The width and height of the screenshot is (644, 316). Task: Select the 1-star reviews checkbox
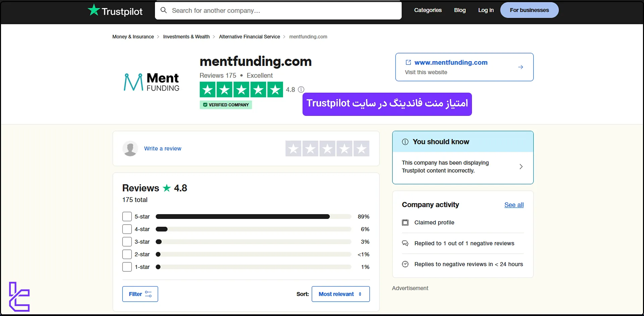tap(127, 267)
